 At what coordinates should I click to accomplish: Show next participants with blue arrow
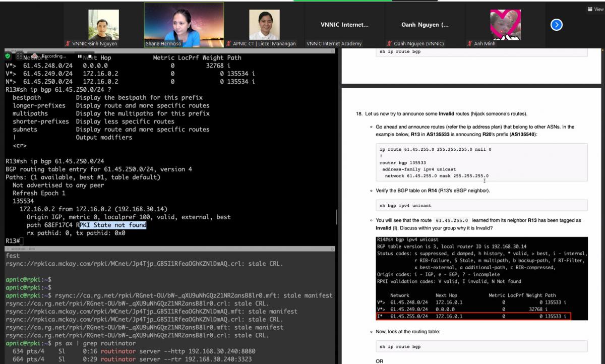pos(557,25)
